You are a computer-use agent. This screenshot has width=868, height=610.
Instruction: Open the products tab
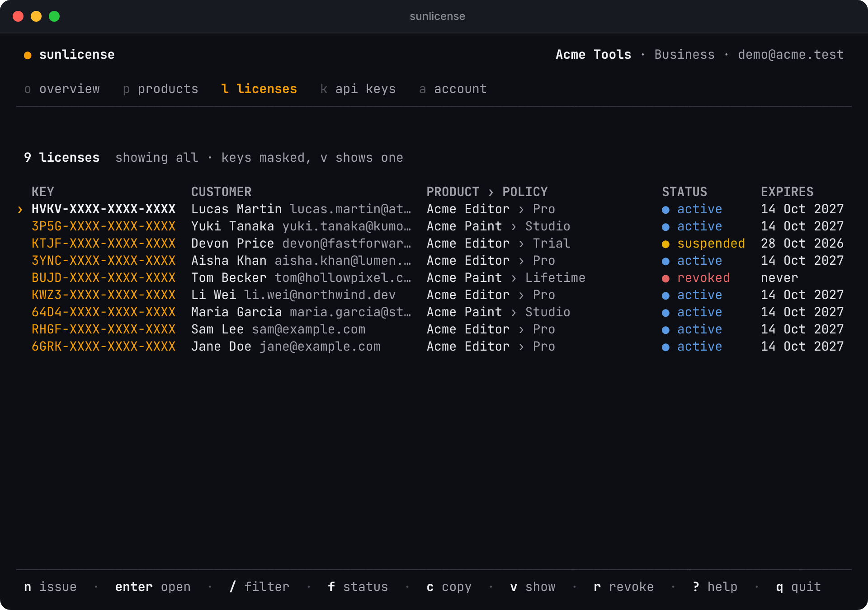[160, 89]
